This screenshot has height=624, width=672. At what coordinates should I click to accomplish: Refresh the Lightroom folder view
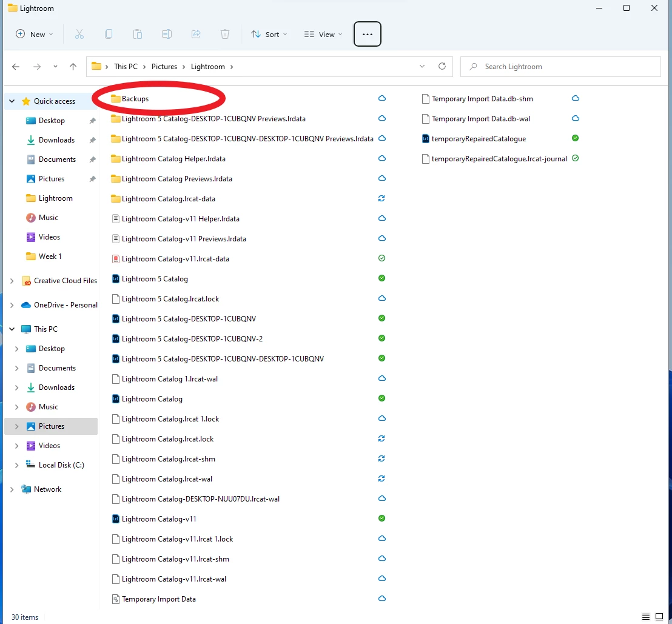tap(442, 67)
